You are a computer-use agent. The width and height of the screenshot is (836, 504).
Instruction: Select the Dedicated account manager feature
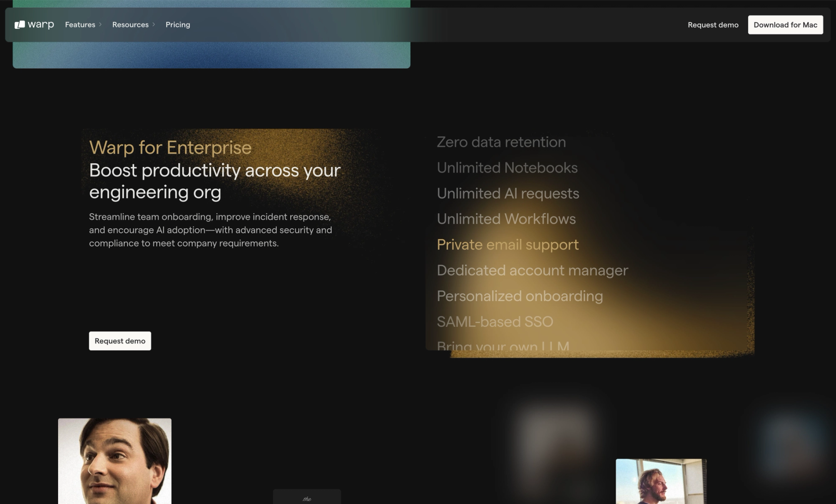[532, 270]
